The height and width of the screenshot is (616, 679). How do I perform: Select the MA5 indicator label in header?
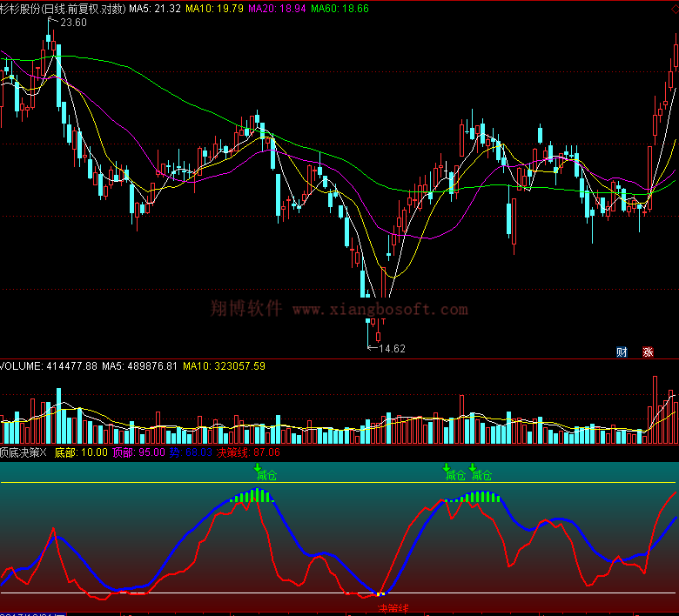click(x=155, y=8)
